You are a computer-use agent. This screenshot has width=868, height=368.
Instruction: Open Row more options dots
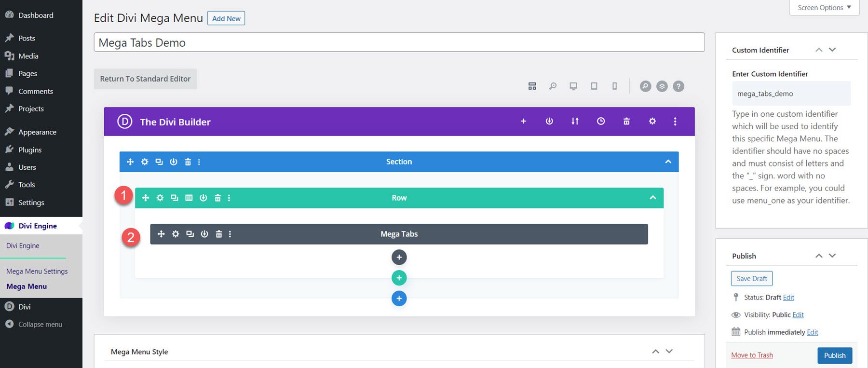[x=229, y=198]
